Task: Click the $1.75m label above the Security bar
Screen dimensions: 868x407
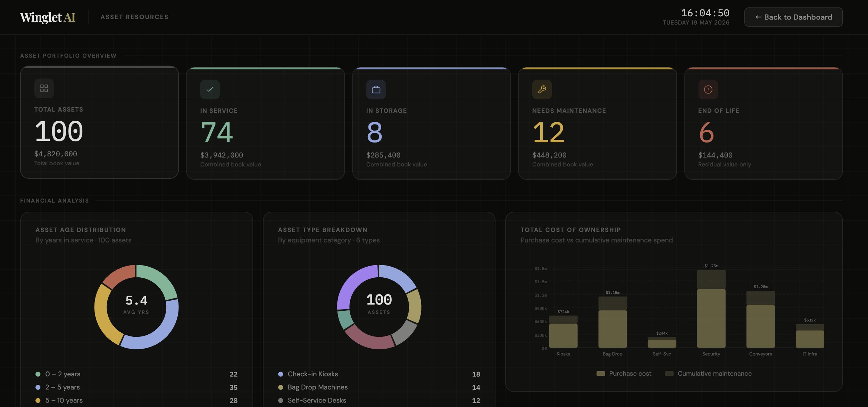Action: coord(711,266)
